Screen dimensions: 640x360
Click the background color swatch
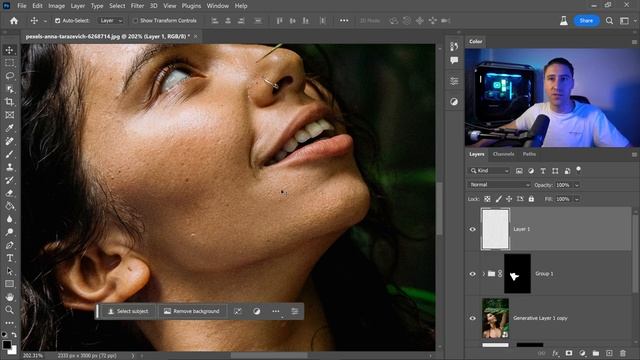tap(13, 350)
